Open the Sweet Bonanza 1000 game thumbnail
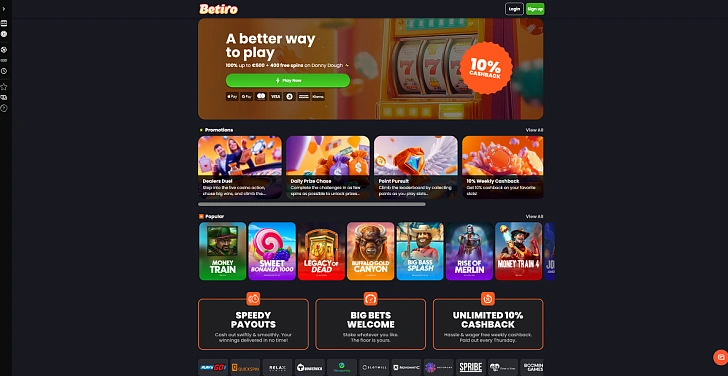The width and height of the screenshot is (728, 376). [x=272, y=251]
